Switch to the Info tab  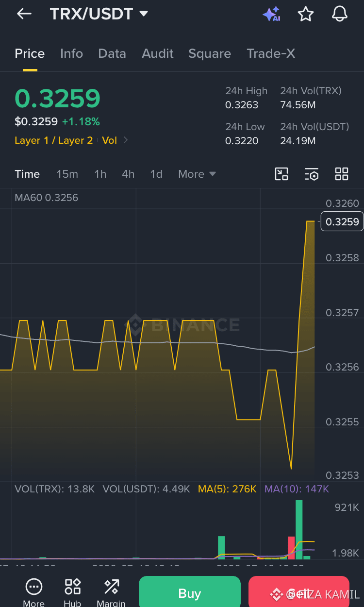tap(71, 53)
